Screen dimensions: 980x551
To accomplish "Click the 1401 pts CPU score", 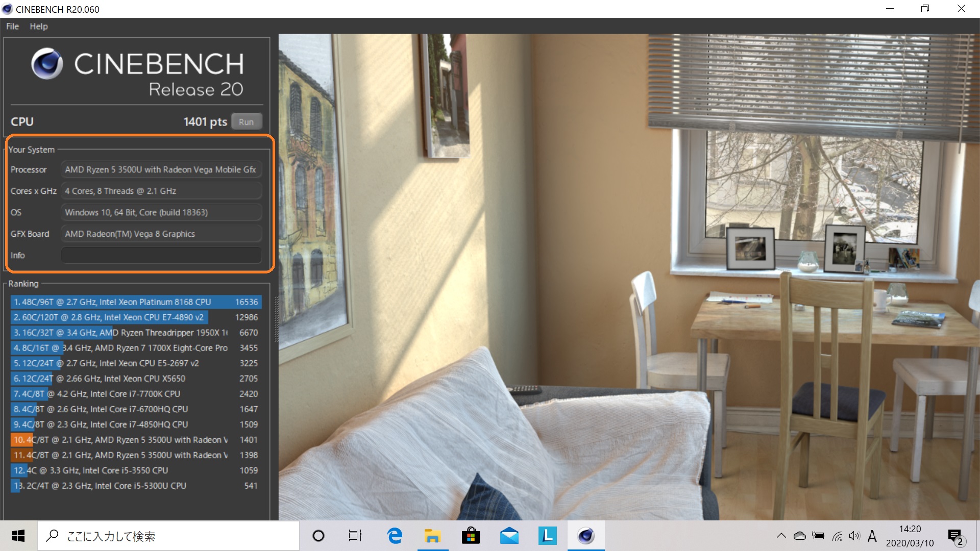I will pos(205,122).
